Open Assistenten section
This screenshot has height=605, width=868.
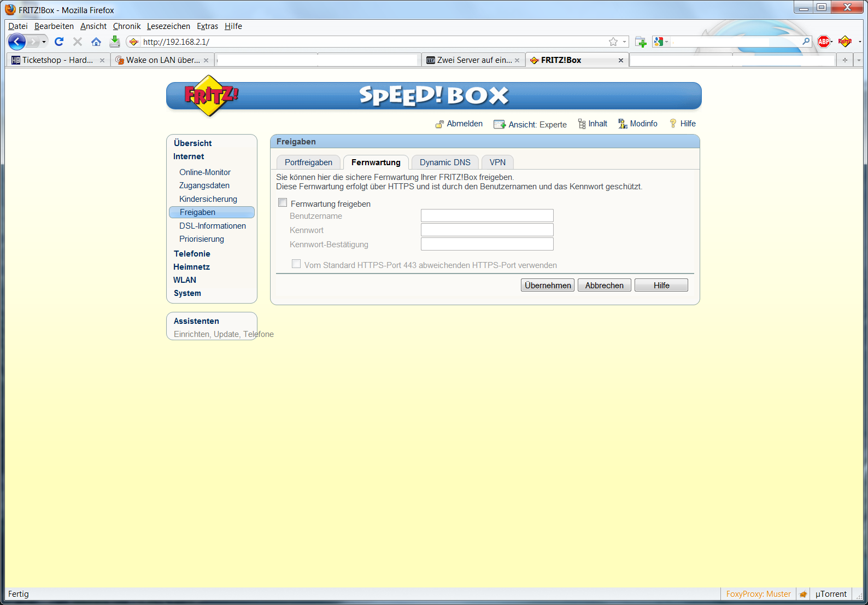(x=196, y=321)
